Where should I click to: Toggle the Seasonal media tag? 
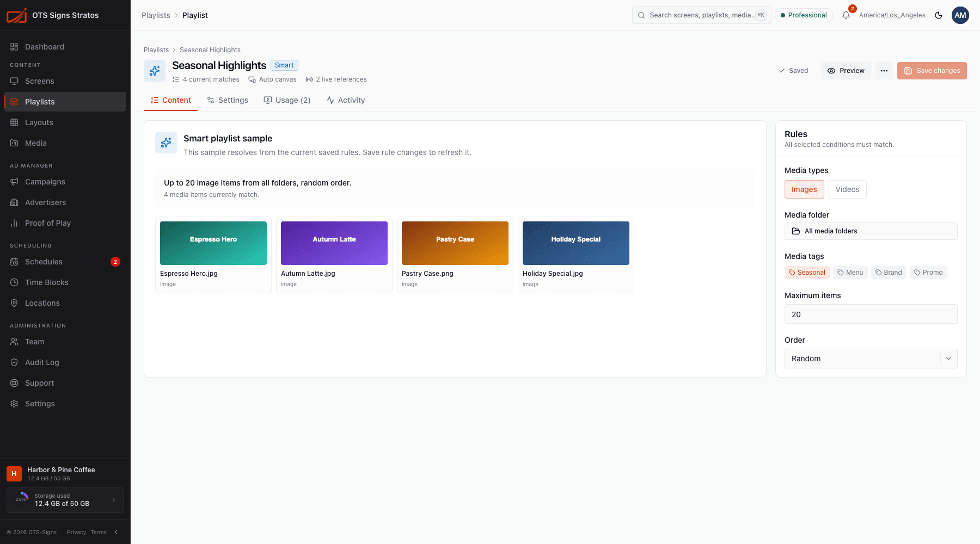[807, 273]
